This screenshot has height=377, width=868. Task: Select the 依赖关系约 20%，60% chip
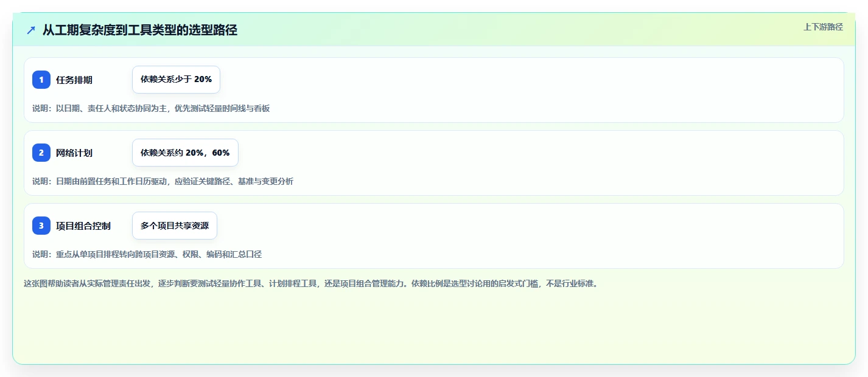[x=185, y=153]
